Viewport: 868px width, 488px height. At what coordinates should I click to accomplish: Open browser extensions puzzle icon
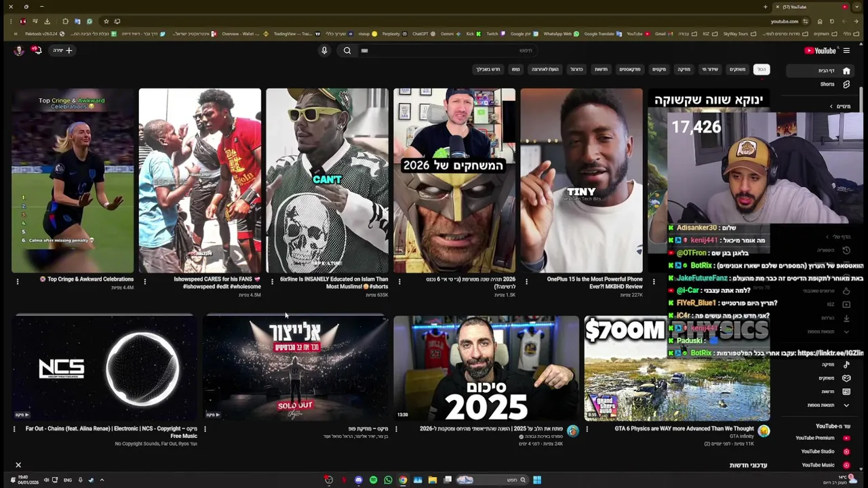65,21
